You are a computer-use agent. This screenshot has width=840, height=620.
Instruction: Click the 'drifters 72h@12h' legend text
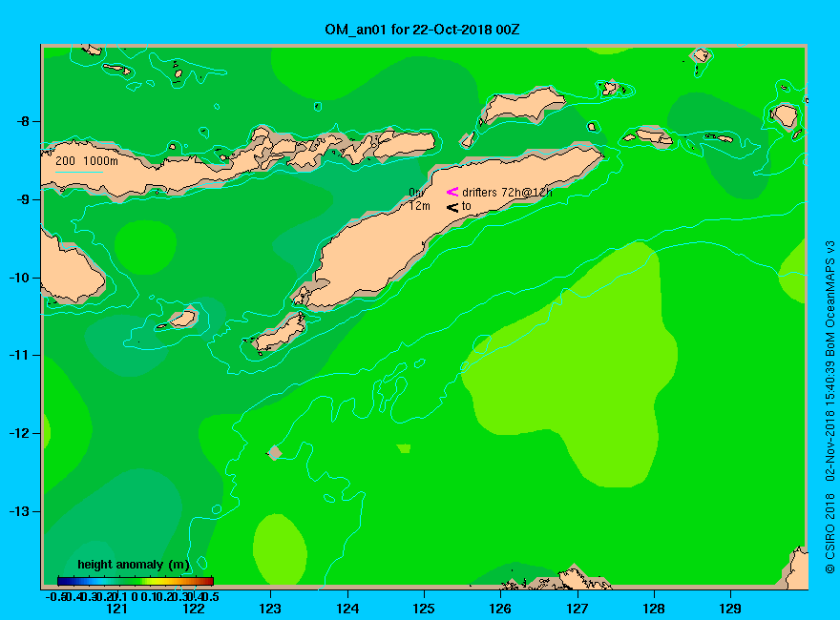(x=507, y=193)
